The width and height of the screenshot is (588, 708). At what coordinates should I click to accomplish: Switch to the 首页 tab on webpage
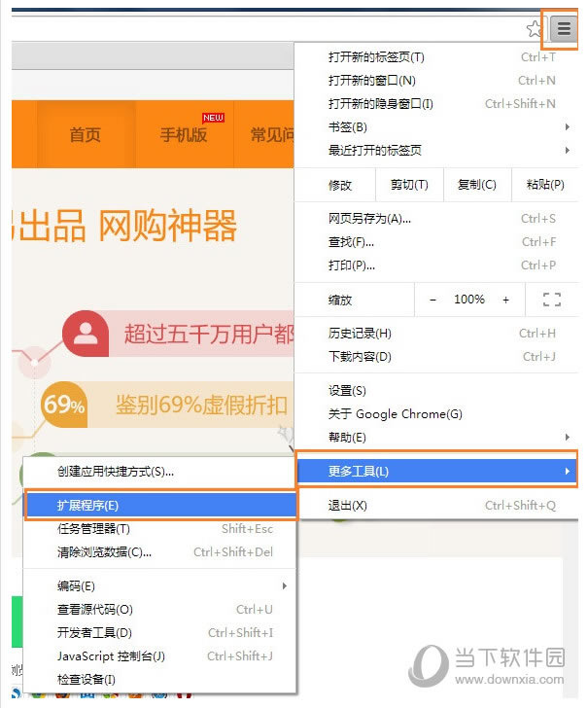point(85,135)
